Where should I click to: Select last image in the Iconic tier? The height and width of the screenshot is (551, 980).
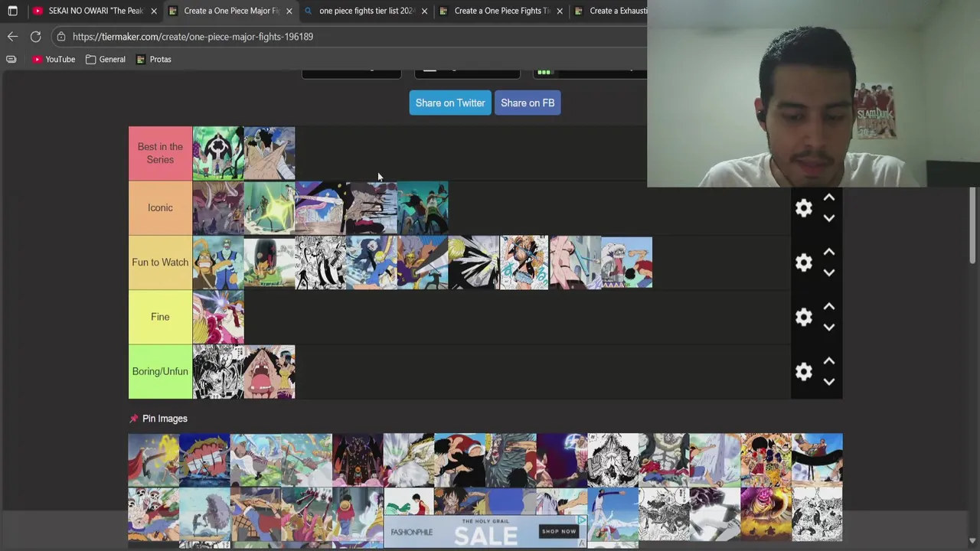(423, 208)
